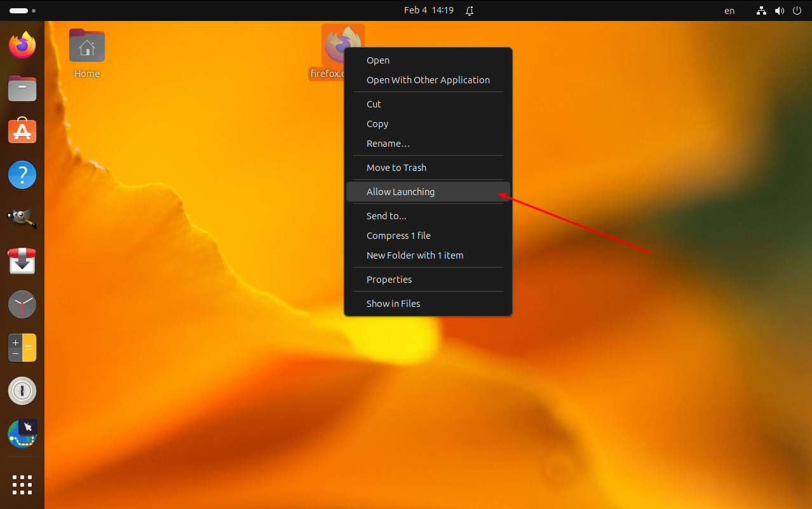Open Ubuntu Software from the dock

(22, 131)
